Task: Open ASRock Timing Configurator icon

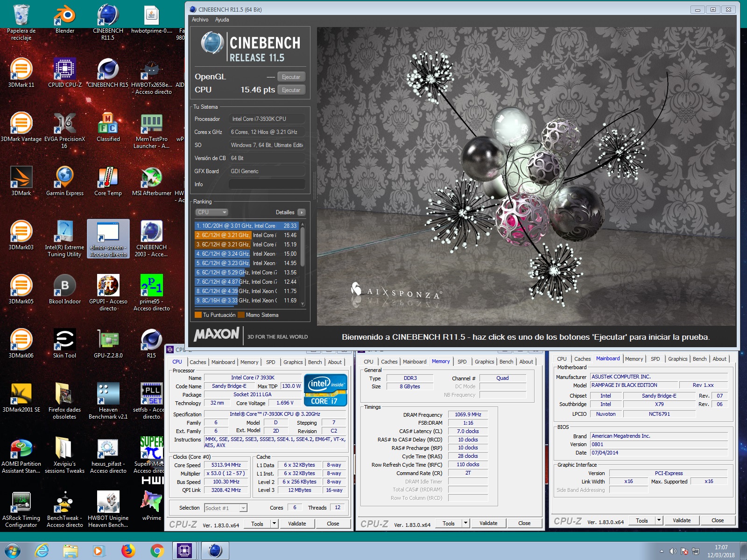Action: click(x=21, y=509)
